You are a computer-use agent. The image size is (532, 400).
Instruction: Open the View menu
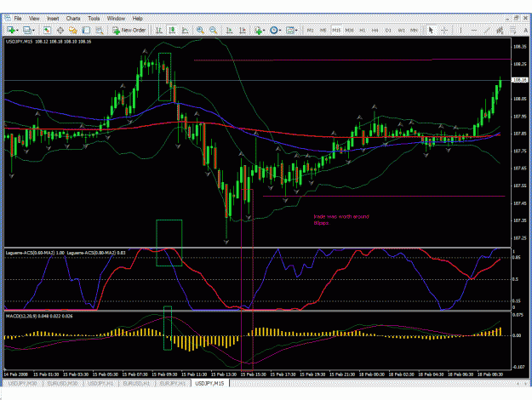coord(34,19)
